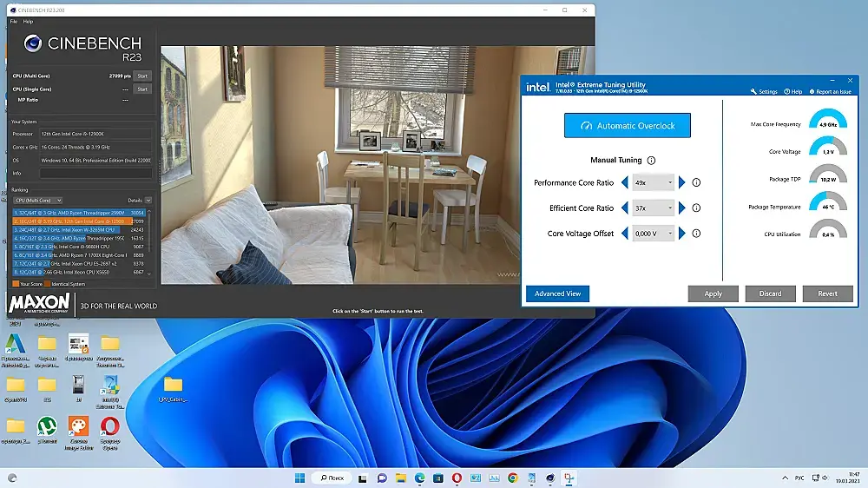Viewport: 868px width, 488px height.
Task: Decrease Efficient Core Ratio with left arrow
Action: [x=625, y=208]
